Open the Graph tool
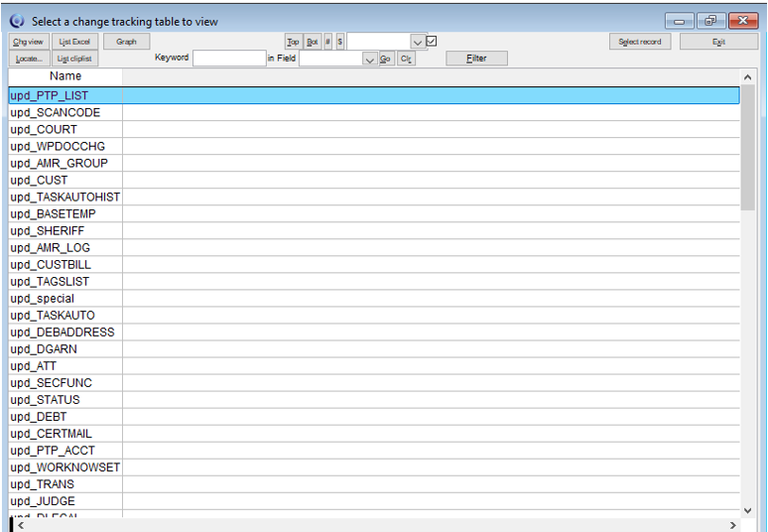768x532 pixels. (126, 42)
